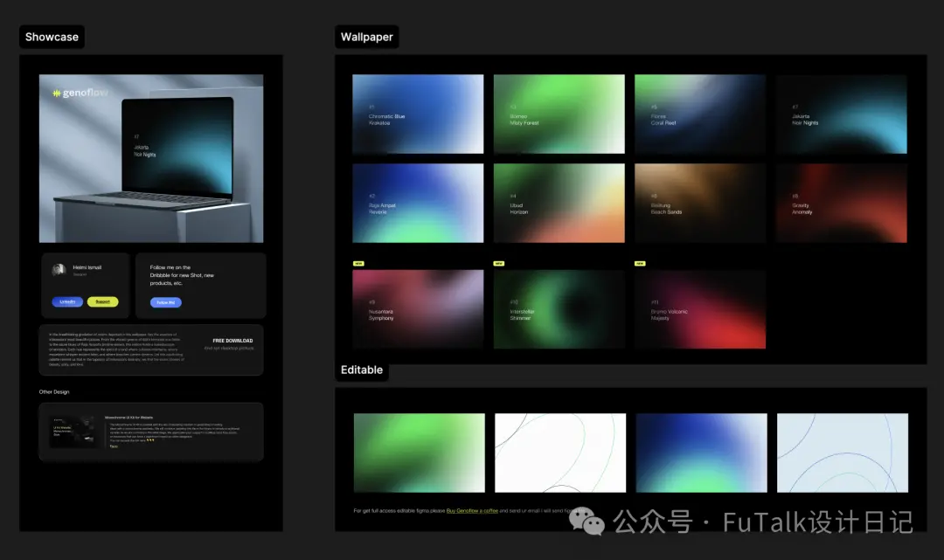
Task: Click the FREE DOWNLOAD text
Action: 233,341
